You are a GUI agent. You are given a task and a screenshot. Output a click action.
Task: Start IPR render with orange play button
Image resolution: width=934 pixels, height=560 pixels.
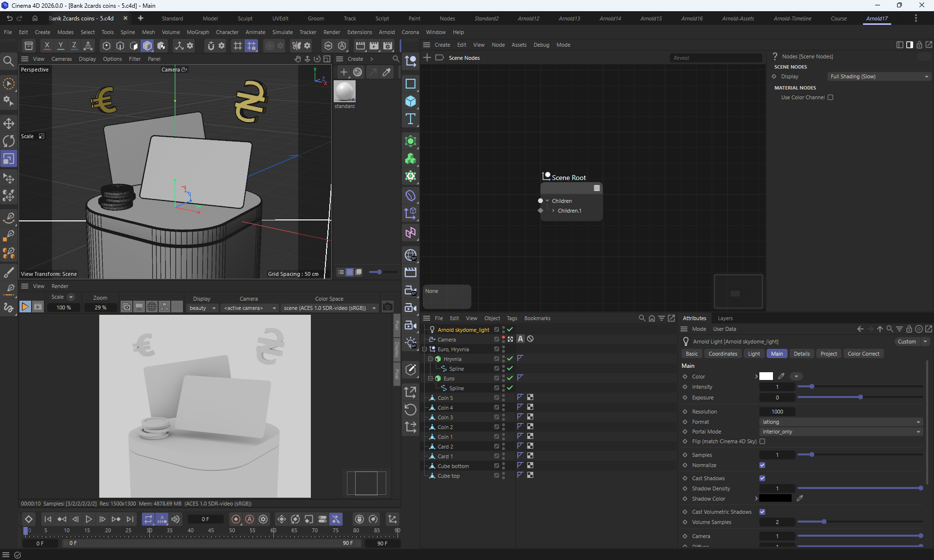25,307
